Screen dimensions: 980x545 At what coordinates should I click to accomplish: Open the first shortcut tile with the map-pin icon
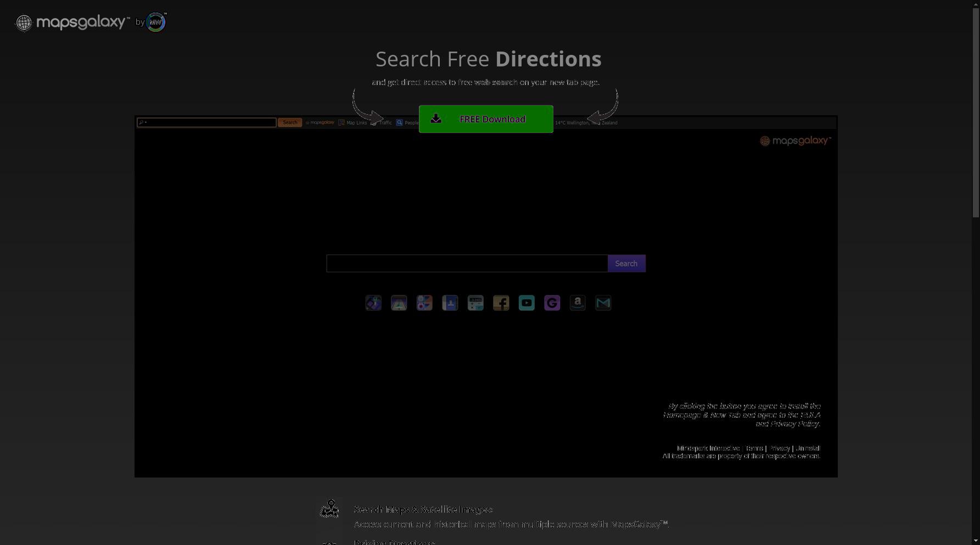(x=373, y=303)
